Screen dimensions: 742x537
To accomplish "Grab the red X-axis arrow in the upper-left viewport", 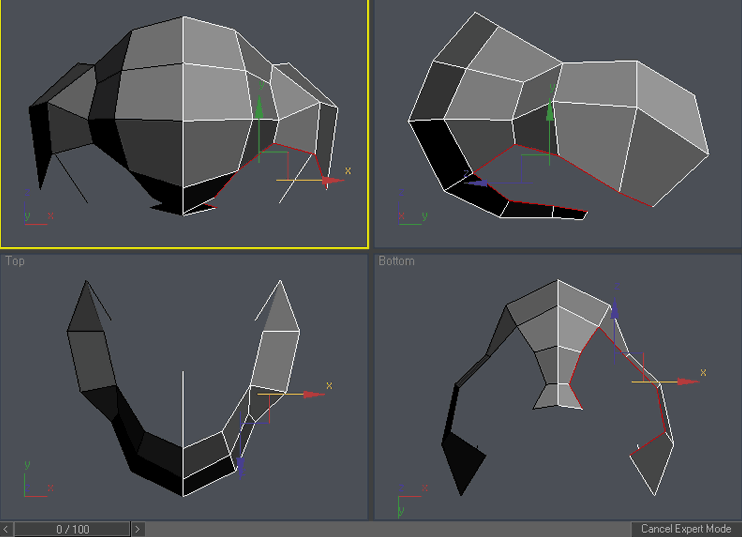I will tap(328, 180).
